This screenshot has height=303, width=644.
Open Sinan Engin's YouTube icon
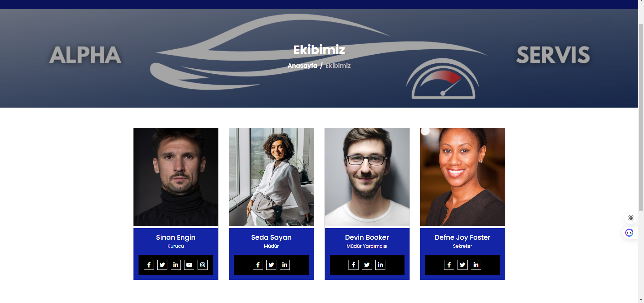pyautogui.click(x=189, y=265)
